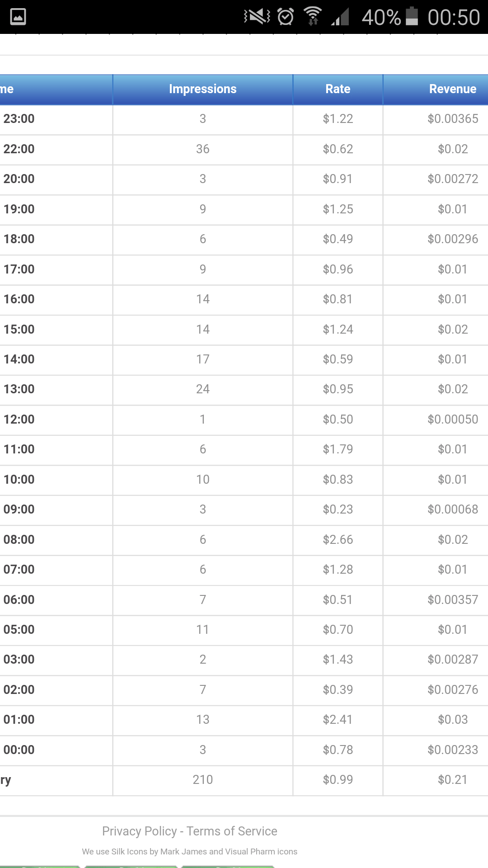Tap the cellular signal strength icon
Image resolution: width=488 pixels, height=868 pixels.
tap(340, 17)
